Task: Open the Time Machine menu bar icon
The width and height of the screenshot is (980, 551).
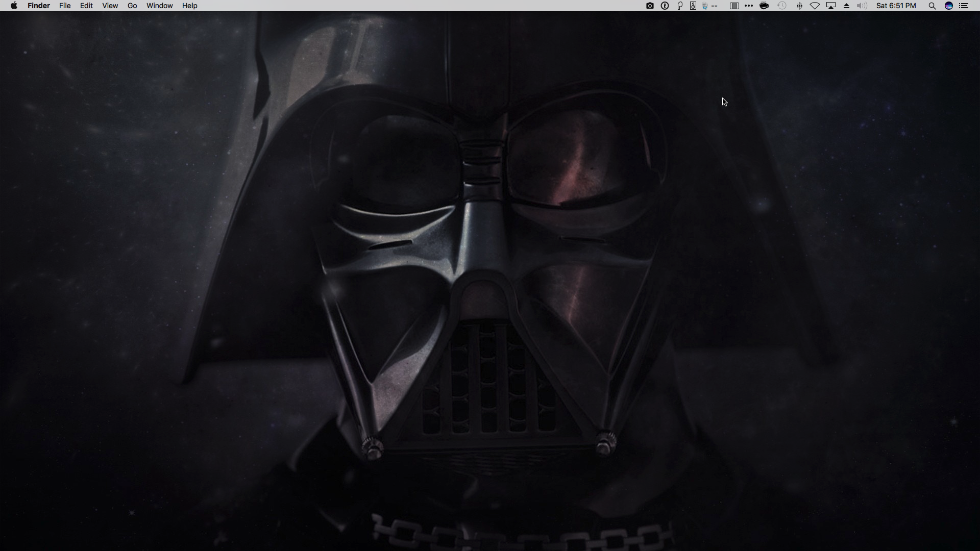Action: 781,6
